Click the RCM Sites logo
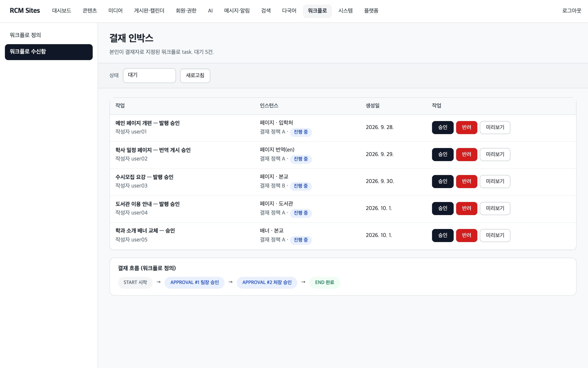The height and width of the screenshot is (368, 588). 25,11
